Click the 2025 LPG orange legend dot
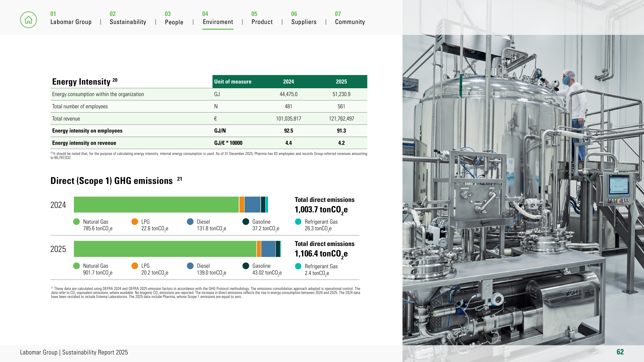The width and height of the screenshot is (644, 362). [x=135, y=266]
